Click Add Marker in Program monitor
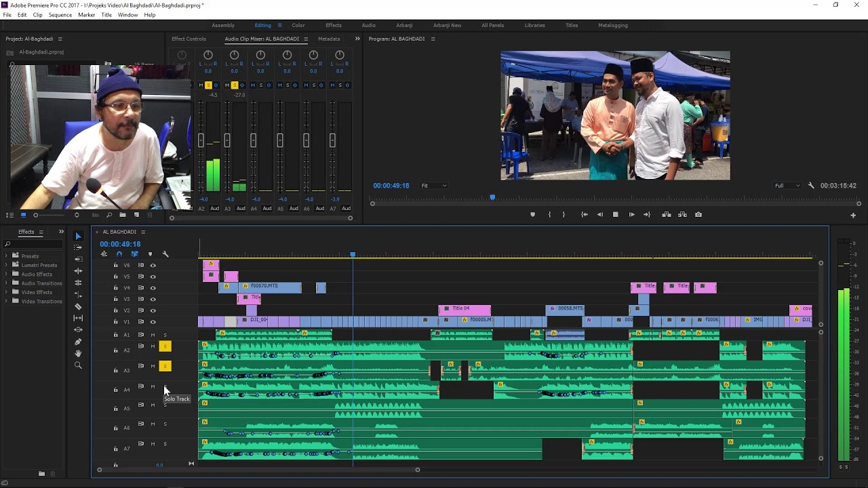This screenshot has width=868, height=488. pyautogui.click(x=532, y=215)
